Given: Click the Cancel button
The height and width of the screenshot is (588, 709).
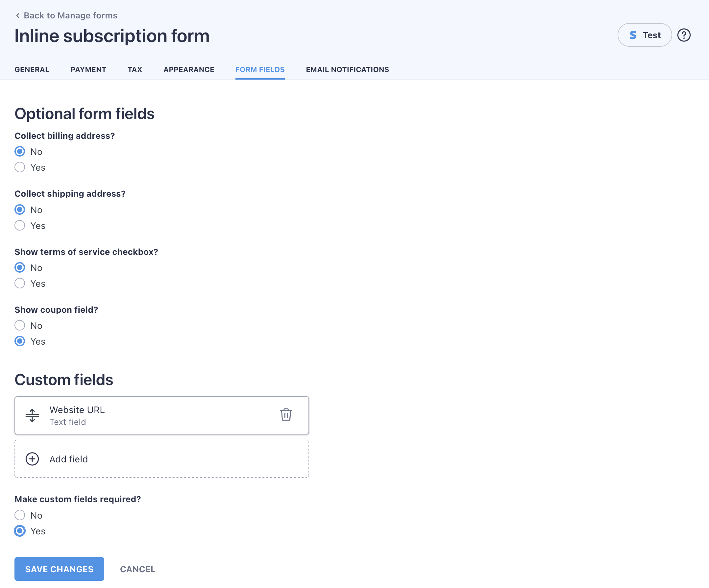Looking at the screenshot, I should click(x=138, y=569).
